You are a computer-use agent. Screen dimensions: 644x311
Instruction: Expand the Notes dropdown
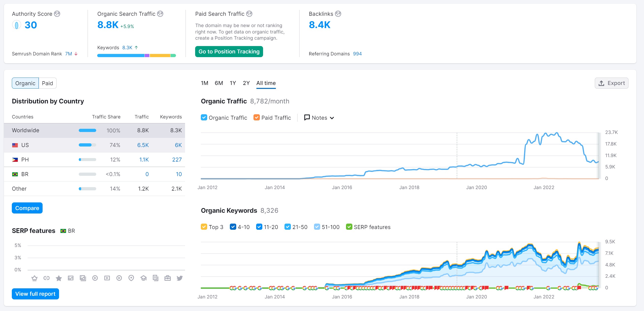click(x=319, y=118)
